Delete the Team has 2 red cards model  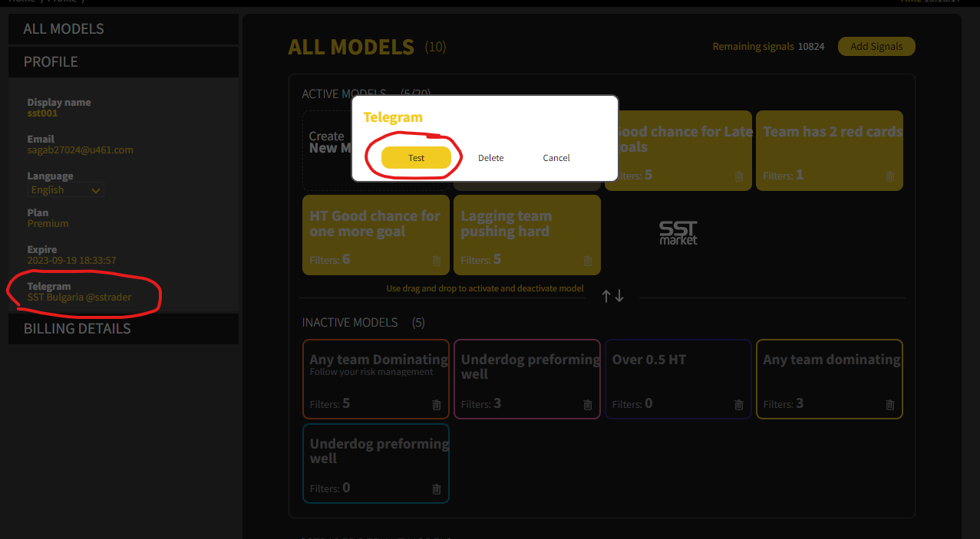pyautogui.click(x=889, y=176)
